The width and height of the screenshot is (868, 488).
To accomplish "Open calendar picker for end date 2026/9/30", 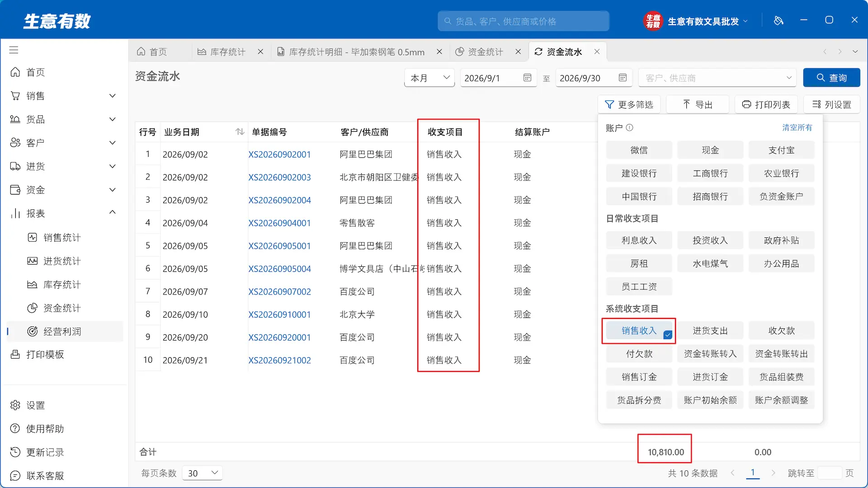I will [x=623, y=78].
